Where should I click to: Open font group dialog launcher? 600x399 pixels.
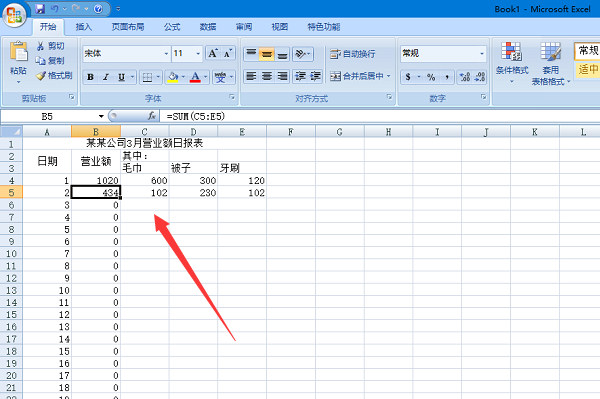pos(232,97)
